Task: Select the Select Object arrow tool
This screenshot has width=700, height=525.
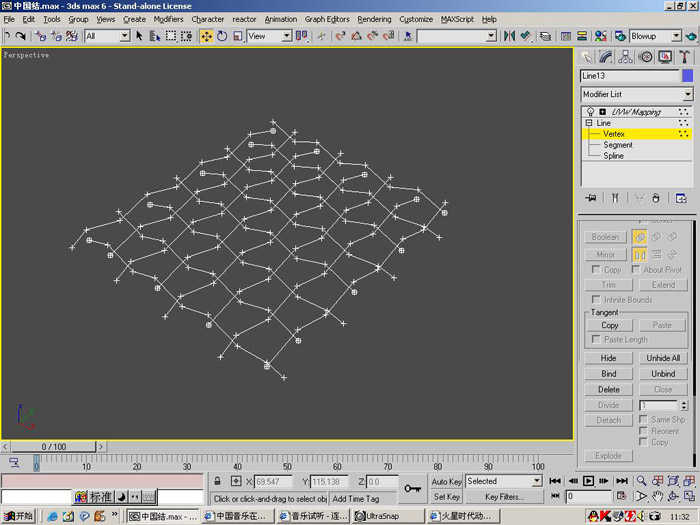Action: [x=139, y=36]
